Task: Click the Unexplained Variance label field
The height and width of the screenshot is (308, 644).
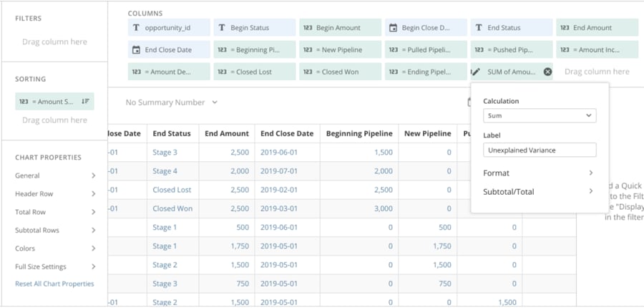Action: 540,150
